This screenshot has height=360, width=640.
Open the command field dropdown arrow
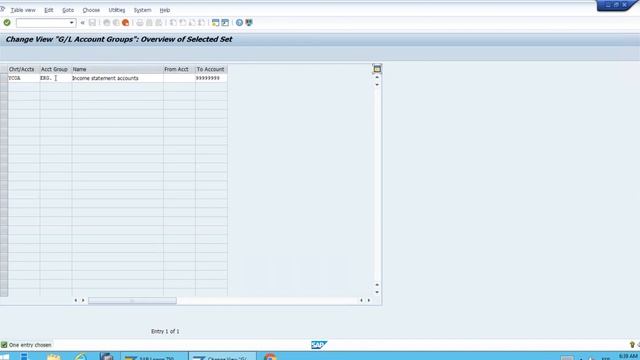71,22
